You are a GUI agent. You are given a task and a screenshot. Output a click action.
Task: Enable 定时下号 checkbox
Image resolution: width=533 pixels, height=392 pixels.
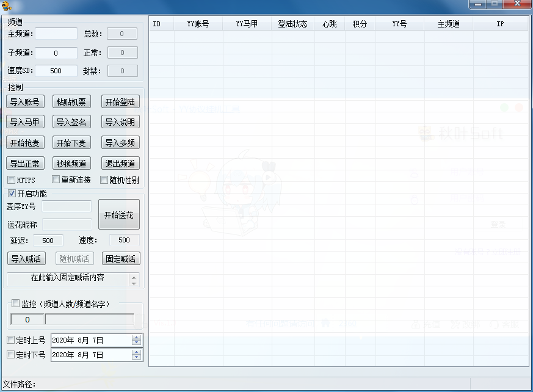(11, 355)
